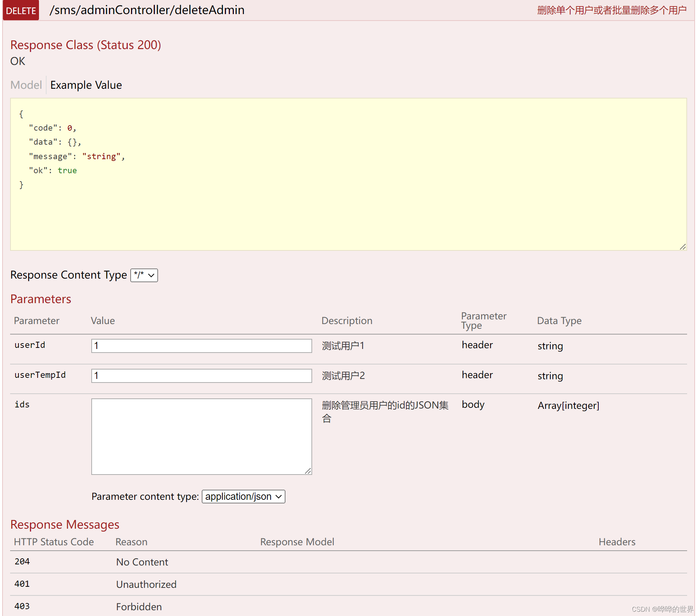
Task: Click the red Chinese operation summary text
Action: pyautogui.click(x=611, y=10)
